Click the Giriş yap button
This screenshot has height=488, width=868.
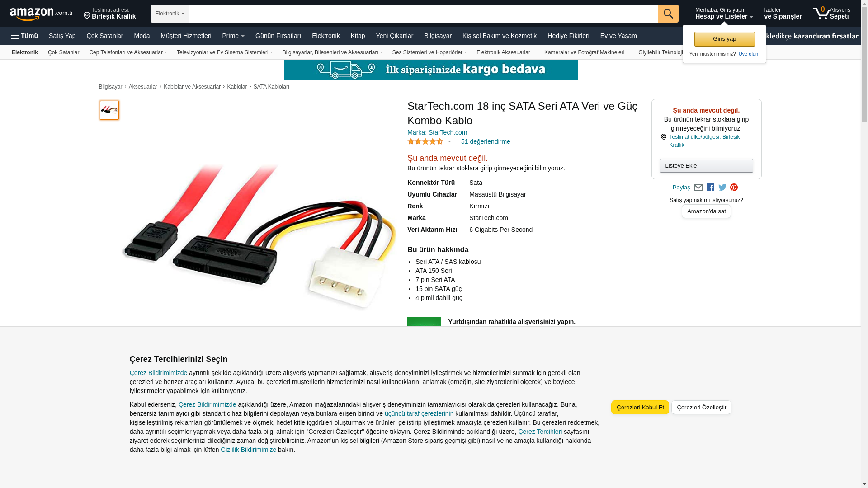coord(724,39)
